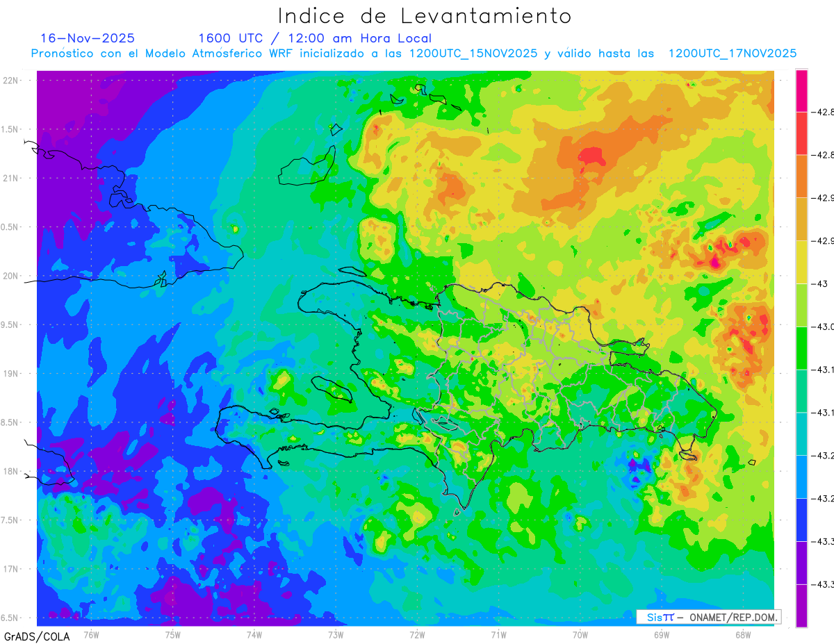This screenshot has width=834, height=644.
Task: Click the "20N" latitude label
Action: click(12, 276)
